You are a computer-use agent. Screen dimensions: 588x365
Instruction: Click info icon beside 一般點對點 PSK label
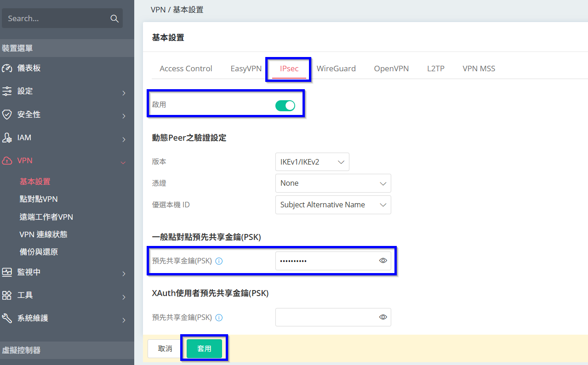click(219, 261)
